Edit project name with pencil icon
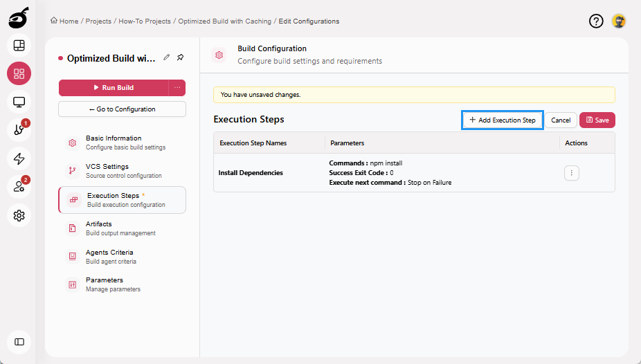 pyautogui.click(x=166, y=57)
